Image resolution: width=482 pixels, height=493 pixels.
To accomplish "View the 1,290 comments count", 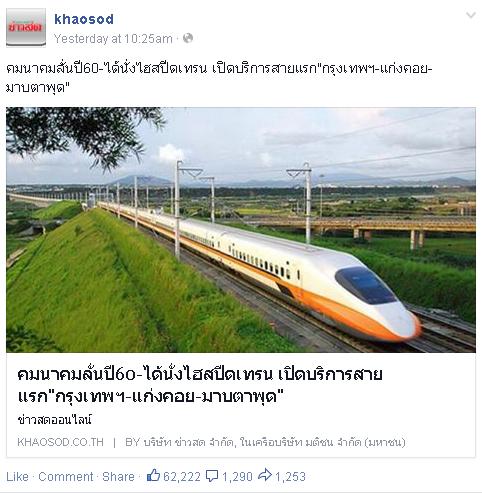I will 237,477.
